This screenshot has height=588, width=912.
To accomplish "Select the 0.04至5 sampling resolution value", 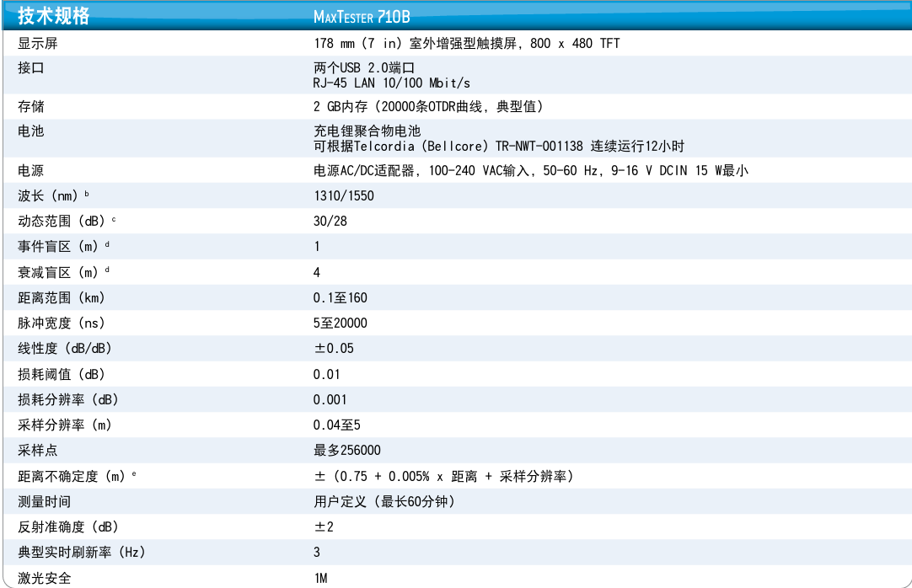I will 336,425.
